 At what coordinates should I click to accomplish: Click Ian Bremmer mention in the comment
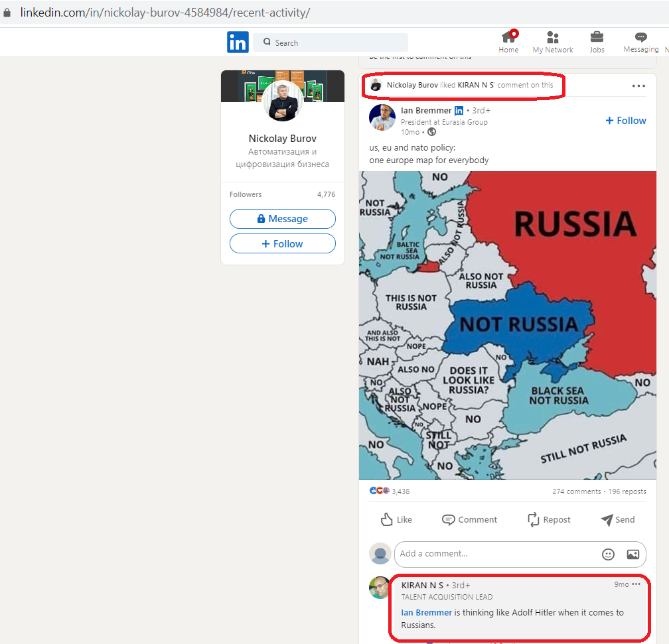(426, 612)
